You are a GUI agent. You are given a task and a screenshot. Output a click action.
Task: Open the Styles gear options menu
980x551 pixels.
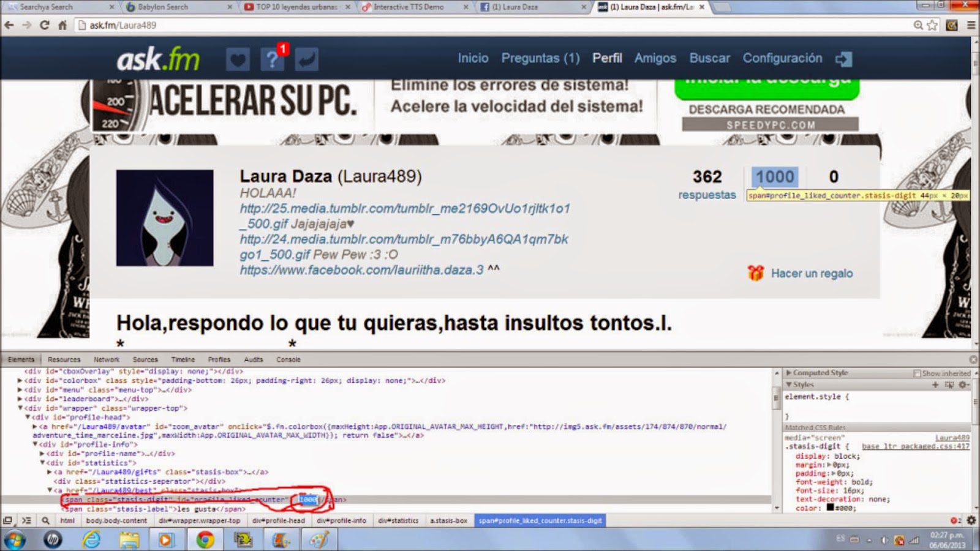(963, 384)
